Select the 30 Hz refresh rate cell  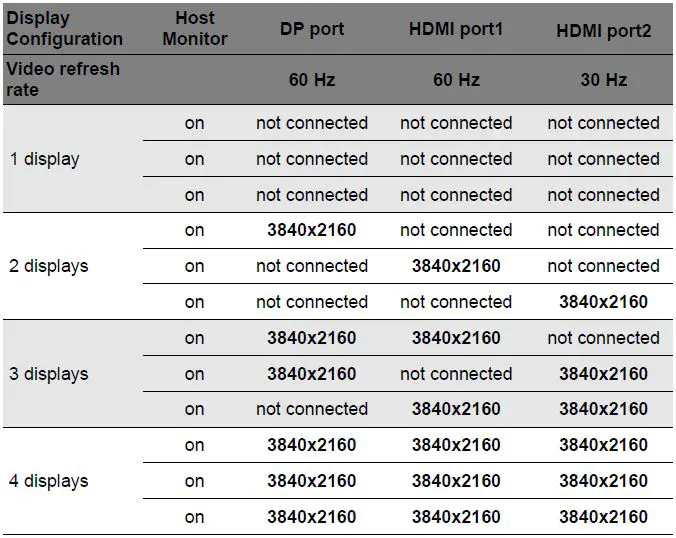pos(603,79)
